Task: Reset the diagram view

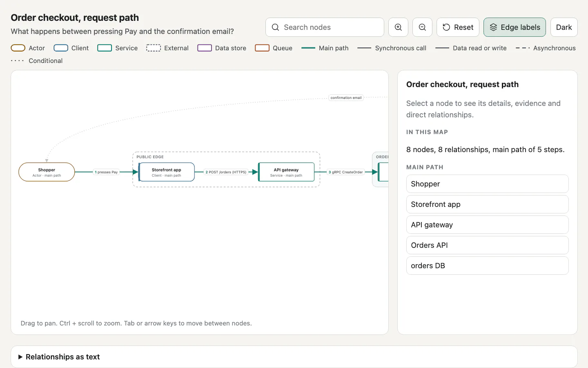Action: pos(458,27)
